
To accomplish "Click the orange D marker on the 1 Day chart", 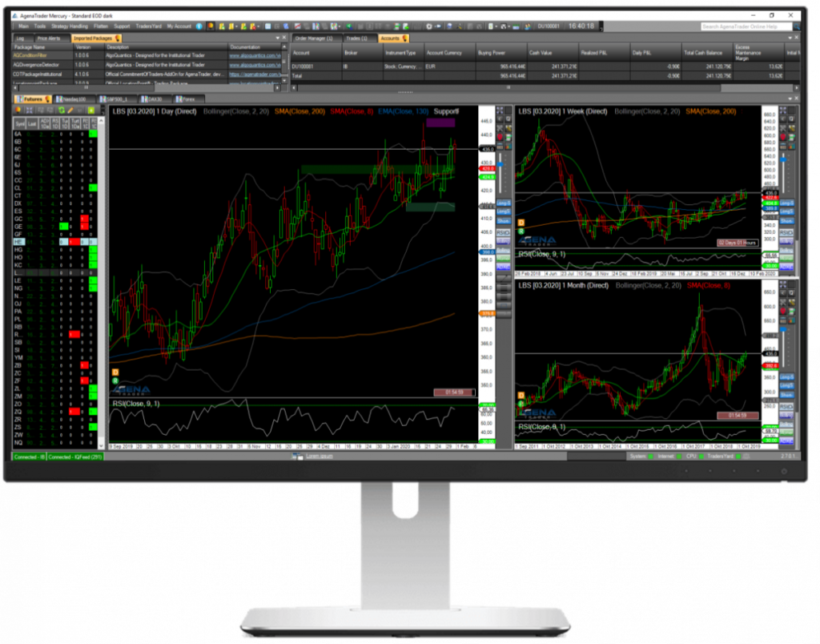I will (x=115, y=372).
